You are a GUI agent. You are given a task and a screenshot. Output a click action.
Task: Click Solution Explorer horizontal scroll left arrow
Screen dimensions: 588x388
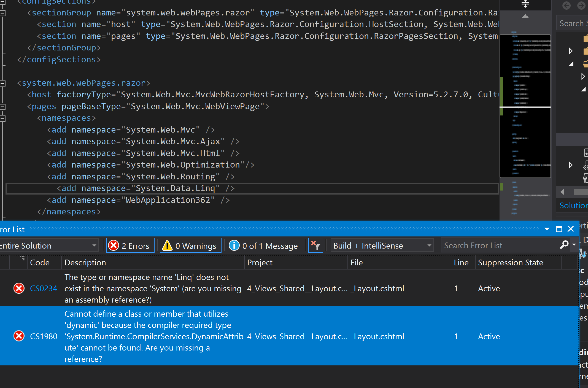coord(562,192)
